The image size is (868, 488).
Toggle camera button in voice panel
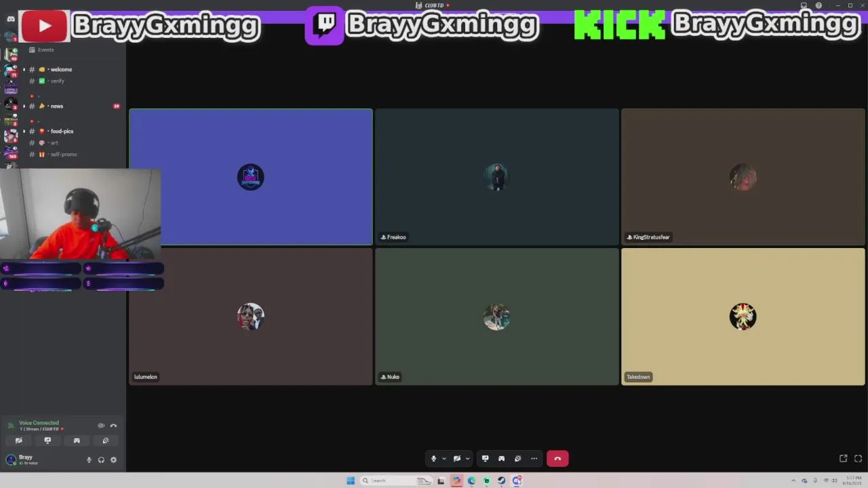pos(18,441)
